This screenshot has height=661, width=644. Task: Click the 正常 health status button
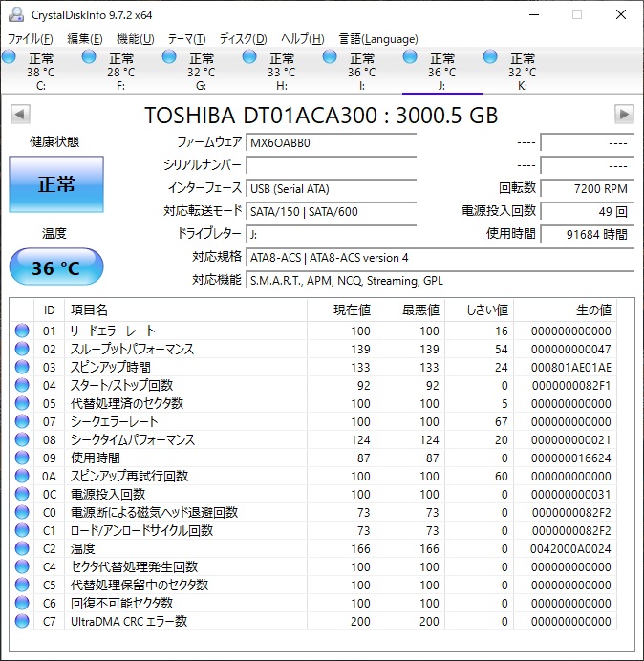click(56, 184)
